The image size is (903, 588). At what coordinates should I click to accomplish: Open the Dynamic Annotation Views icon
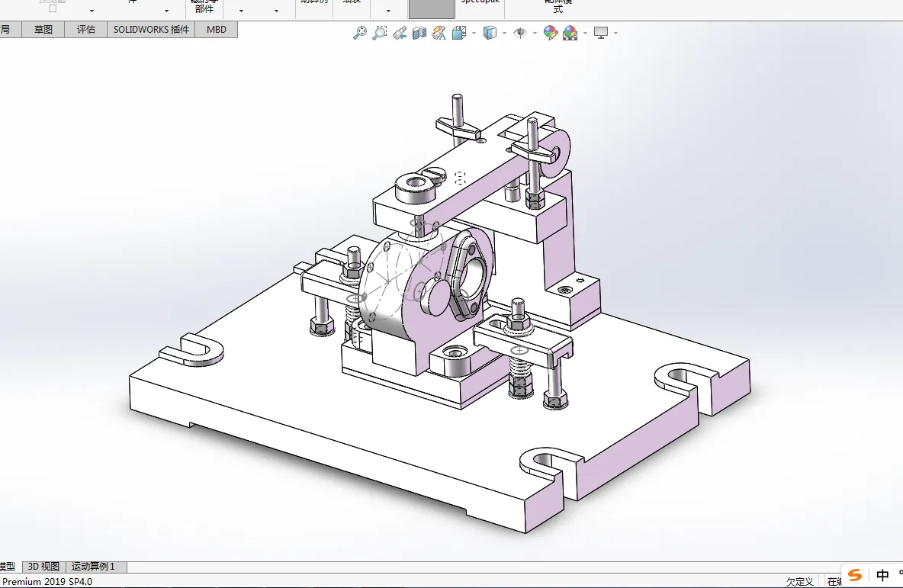(x=439, y=33)
